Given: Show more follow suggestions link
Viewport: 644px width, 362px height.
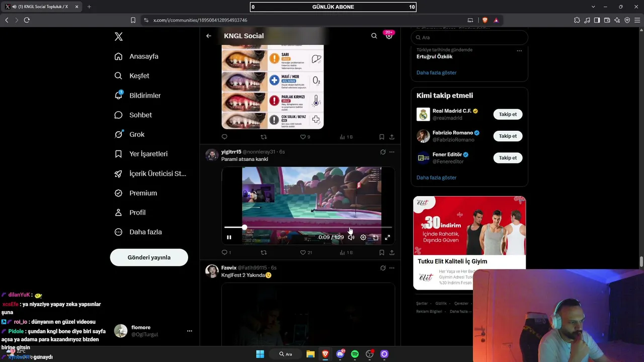Looking at the screenshot, I should (x=437, y=177).
